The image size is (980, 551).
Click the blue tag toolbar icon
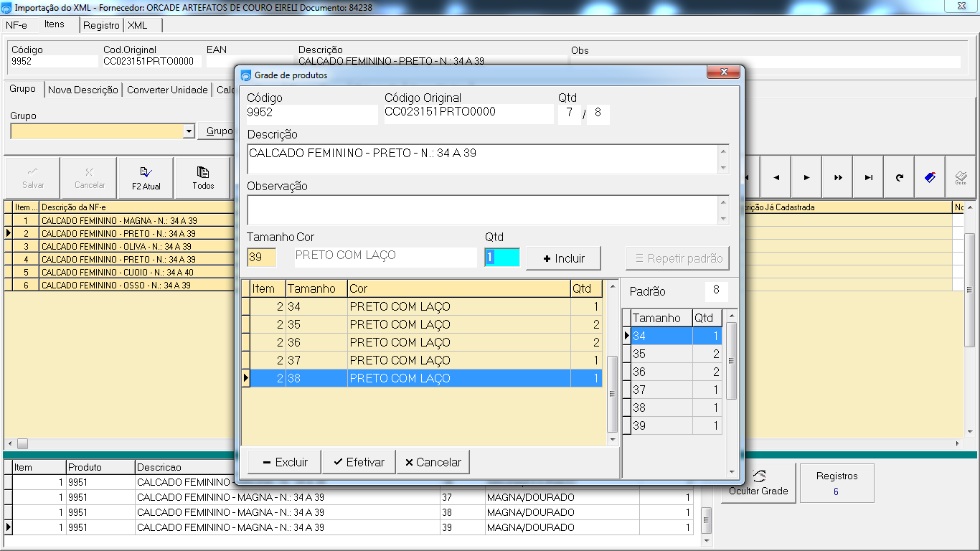click(x=930, y=177)
